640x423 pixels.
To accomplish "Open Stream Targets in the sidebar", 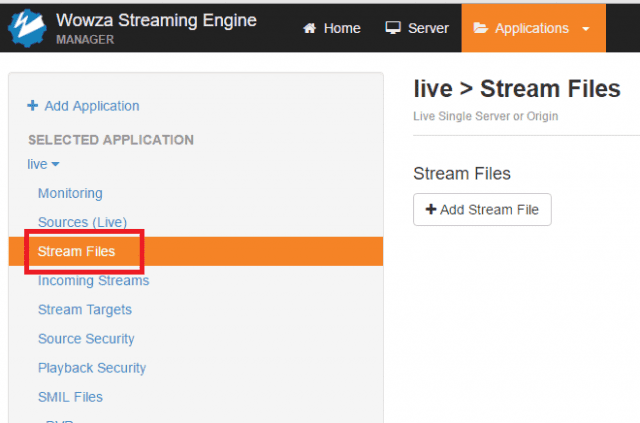I will tap(85, 309).
